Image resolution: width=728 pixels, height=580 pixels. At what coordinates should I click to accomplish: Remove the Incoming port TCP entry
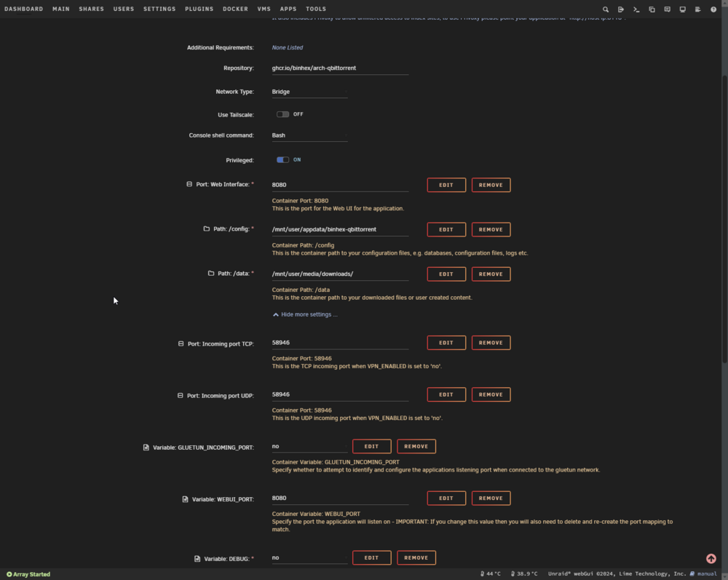pos(491,343)
